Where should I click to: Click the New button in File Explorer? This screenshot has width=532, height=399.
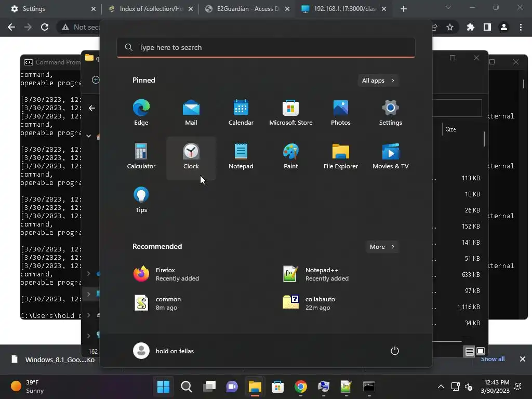pyautogui.click(x=96, y=79)
